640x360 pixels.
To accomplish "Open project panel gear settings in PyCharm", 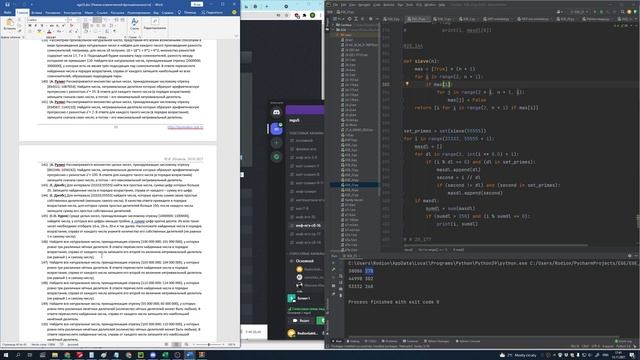I will coord(371,19).
